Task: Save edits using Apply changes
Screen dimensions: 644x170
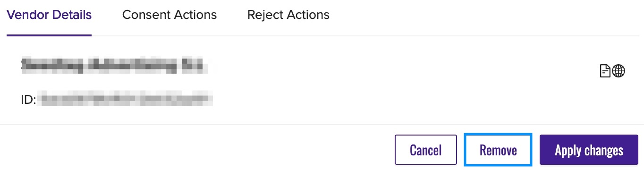Action: tap(589, 150)
